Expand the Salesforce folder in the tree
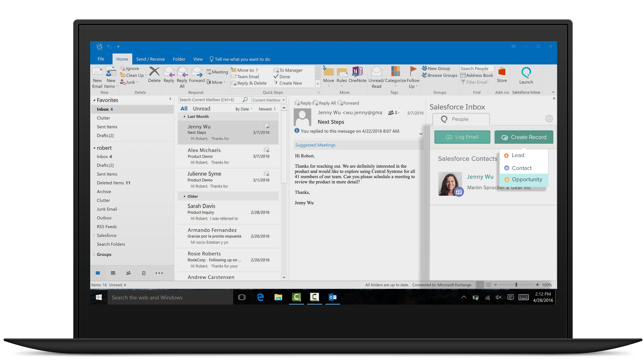The image size is (644, 362). (x=94, y=235)
